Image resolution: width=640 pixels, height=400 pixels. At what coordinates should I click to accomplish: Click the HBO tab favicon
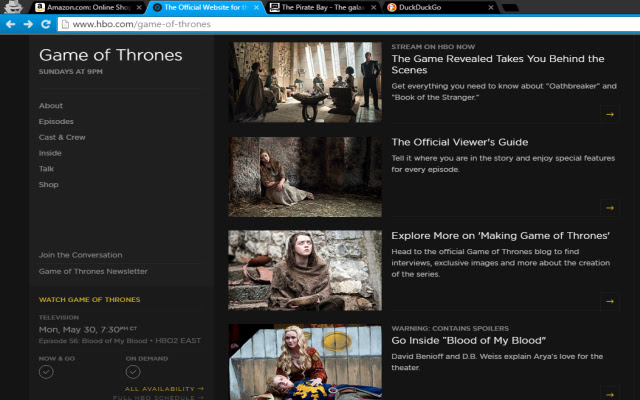(157, 7)
